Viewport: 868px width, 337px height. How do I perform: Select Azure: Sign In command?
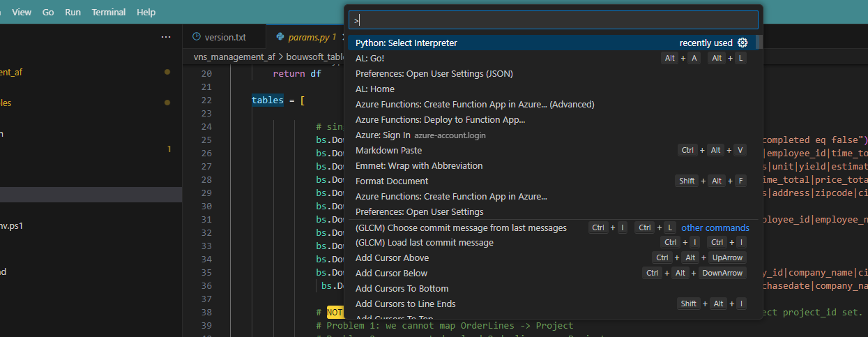[553, 135]
